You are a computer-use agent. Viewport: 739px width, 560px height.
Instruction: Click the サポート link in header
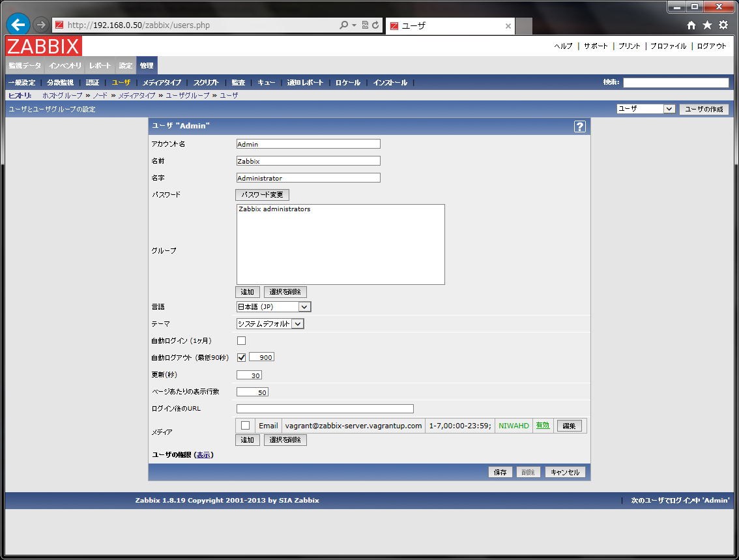[x=596, y=46]
